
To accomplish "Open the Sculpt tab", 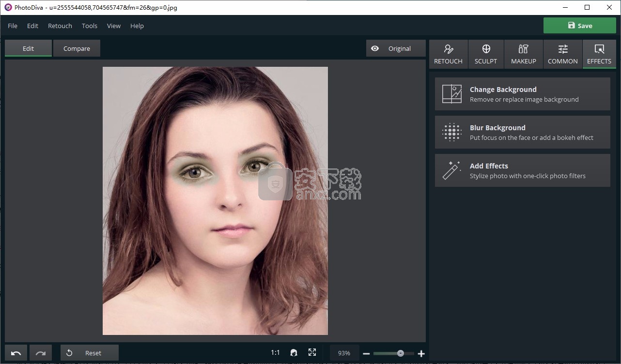I will [486, 54].
